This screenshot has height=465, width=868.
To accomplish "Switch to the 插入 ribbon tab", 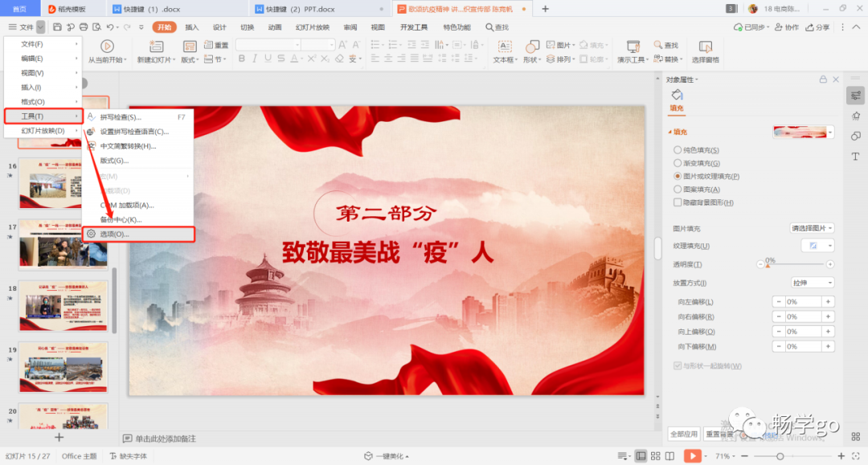I will [191, 27].
